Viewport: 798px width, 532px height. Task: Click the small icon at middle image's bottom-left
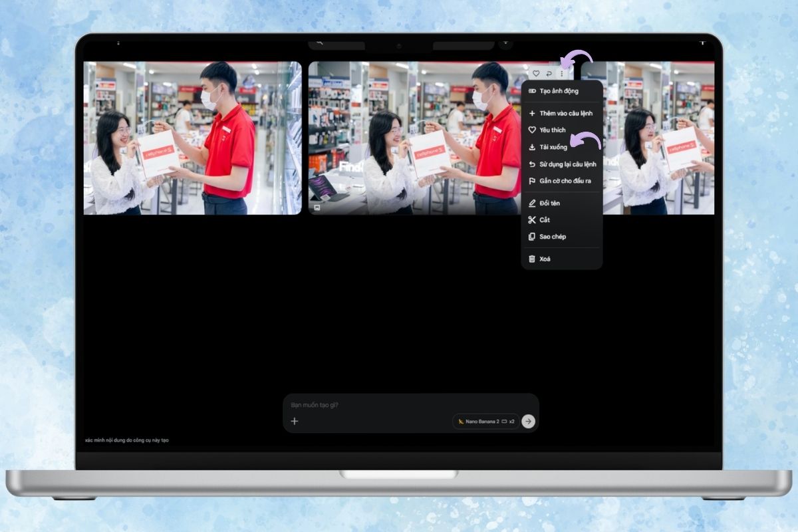(317, 207)
